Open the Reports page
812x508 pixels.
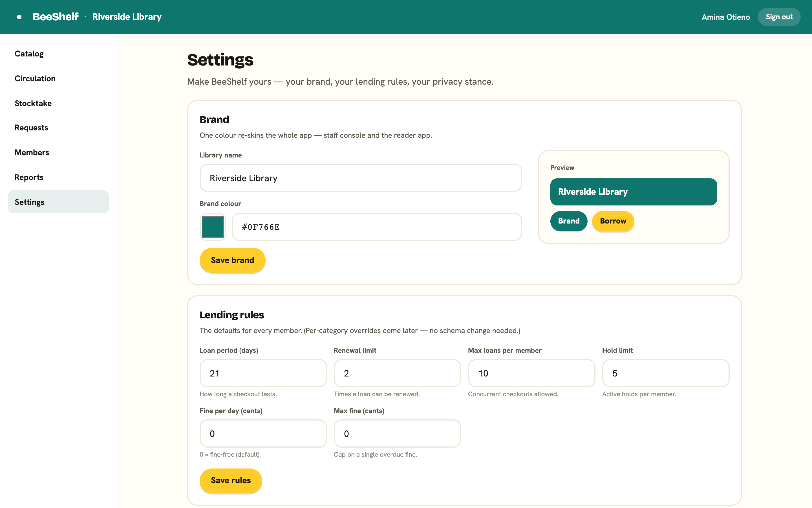click(x=58, y=178)
